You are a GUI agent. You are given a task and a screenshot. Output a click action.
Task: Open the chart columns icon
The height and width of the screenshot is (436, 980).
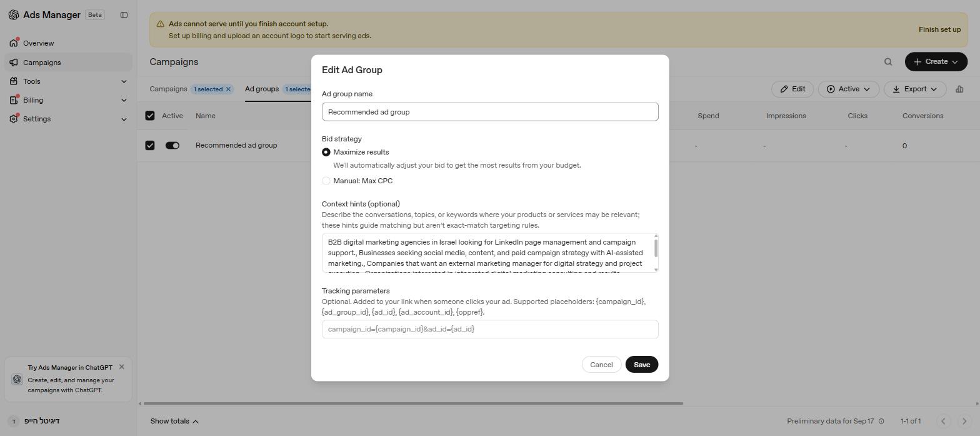pyautogui.click(x=959, y=89)
